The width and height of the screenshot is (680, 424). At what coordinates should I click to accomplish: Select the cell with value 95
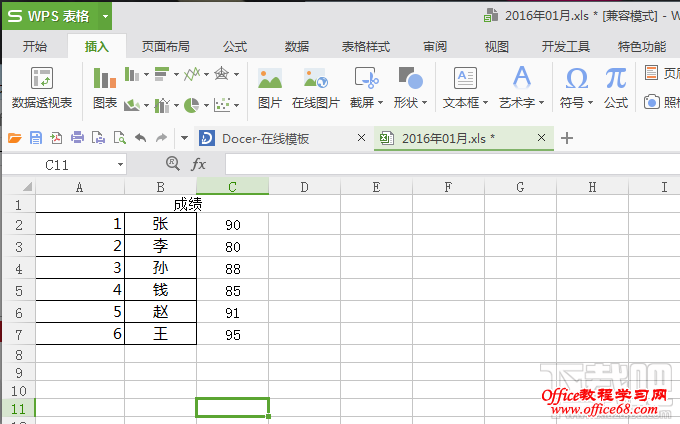coord(232,334)
